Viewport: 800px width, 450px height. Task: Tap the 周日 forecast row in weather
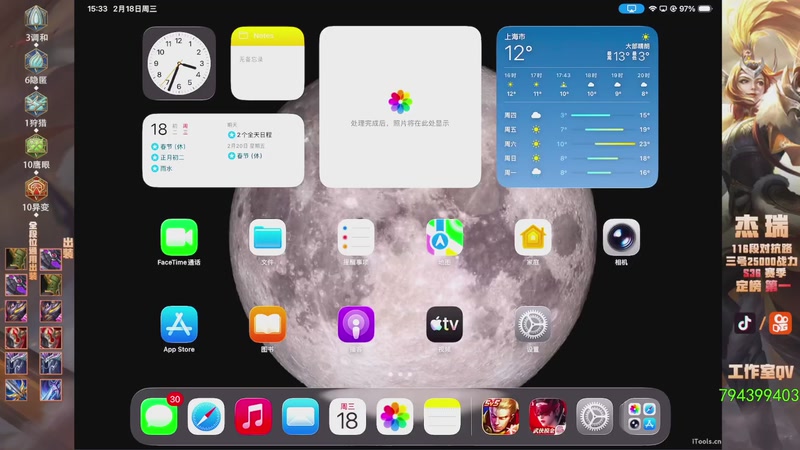(577, 158)
